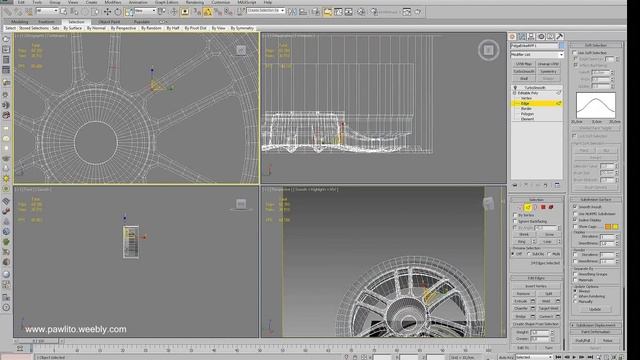Click the Align tool icon
Image resolution: width=640 pixels, height=360 pixels.
303,12
